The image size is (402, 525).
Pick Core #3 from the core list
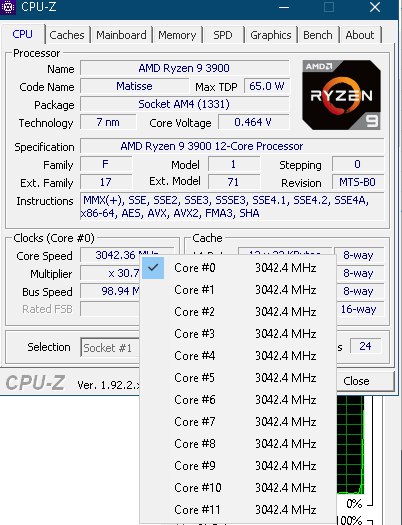point(238,334)
